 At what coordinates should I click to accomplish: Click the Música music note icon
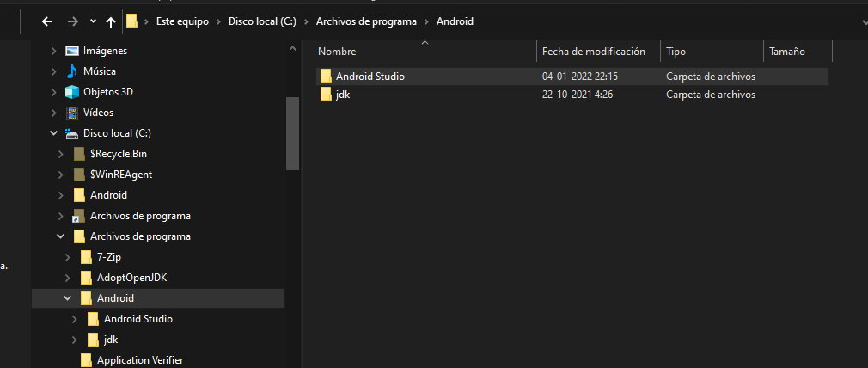coord(72,71)
